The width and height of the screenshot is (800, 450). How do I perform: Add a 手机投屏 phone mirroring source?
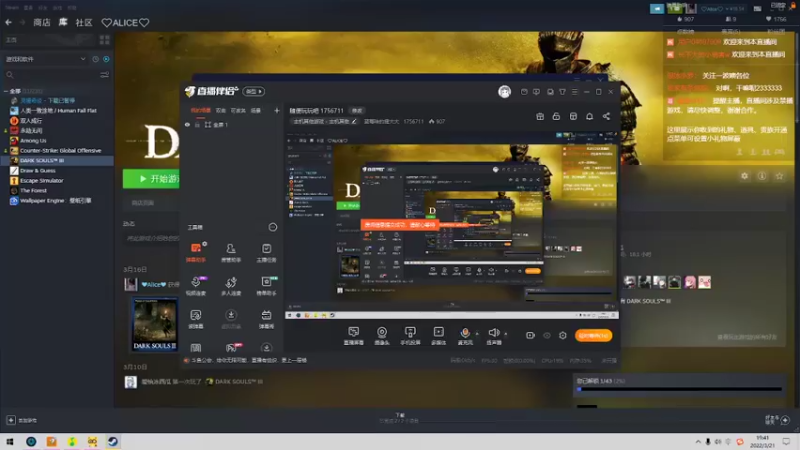(x=410, y=336)
